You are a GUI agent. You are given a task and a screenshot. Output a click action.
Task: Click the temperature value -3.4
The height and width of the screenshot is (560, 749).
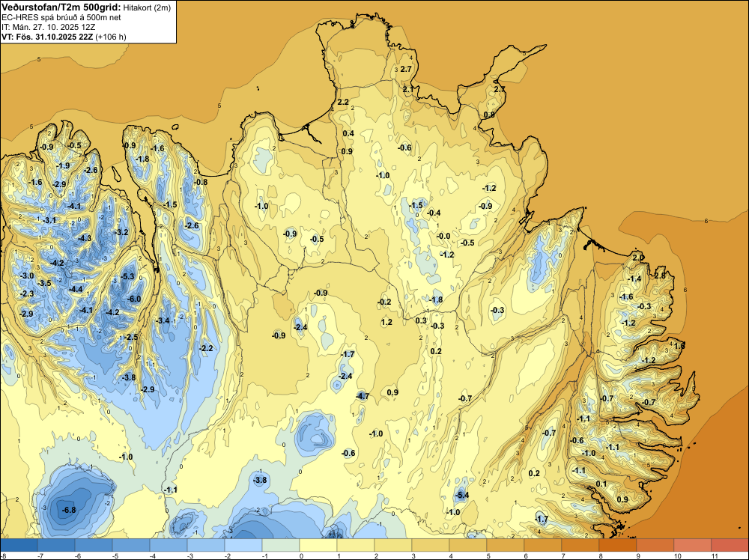[163, 320]
